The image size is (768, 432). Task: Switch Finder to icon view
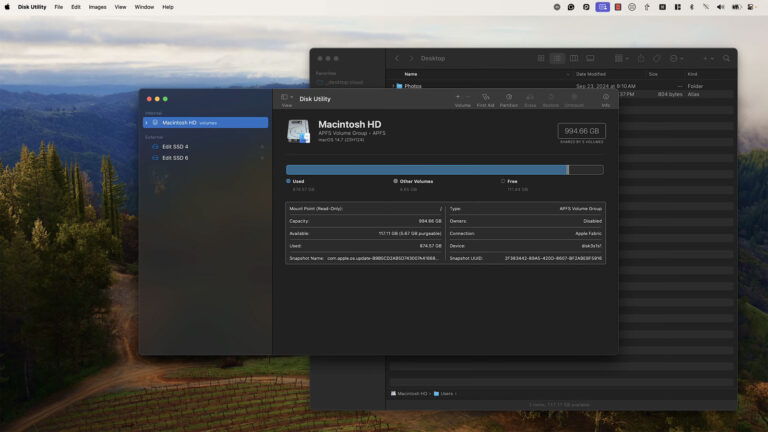tap(541, 58)
